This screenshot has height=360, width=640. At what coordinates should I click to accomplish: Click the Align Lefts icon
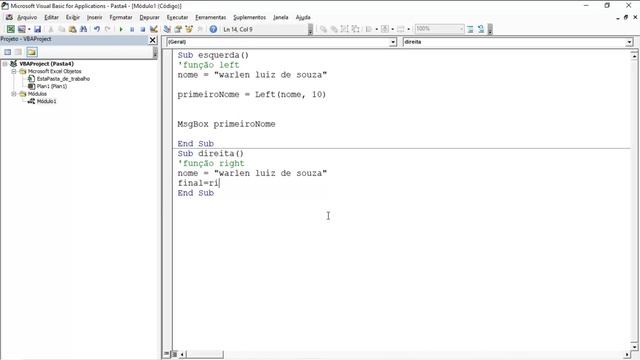[x=369, y=29]
